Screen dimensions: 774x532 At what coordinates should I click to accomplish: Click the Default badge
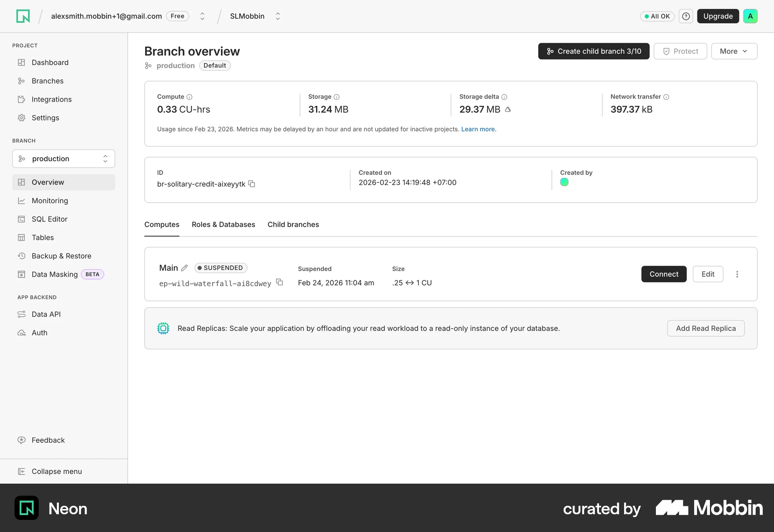tap(215, 66)
